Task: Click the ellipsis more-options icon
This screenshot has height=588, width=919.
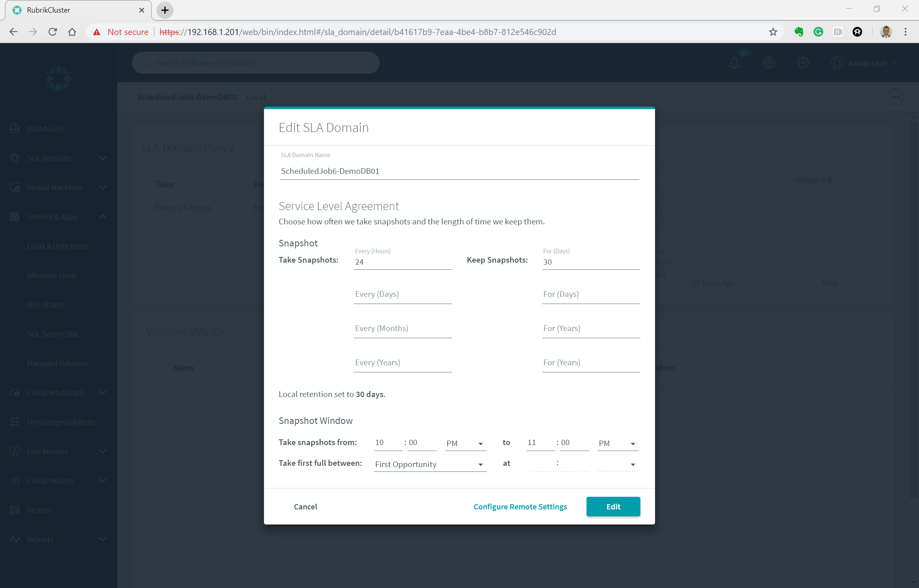Action: tap(895, 97)
